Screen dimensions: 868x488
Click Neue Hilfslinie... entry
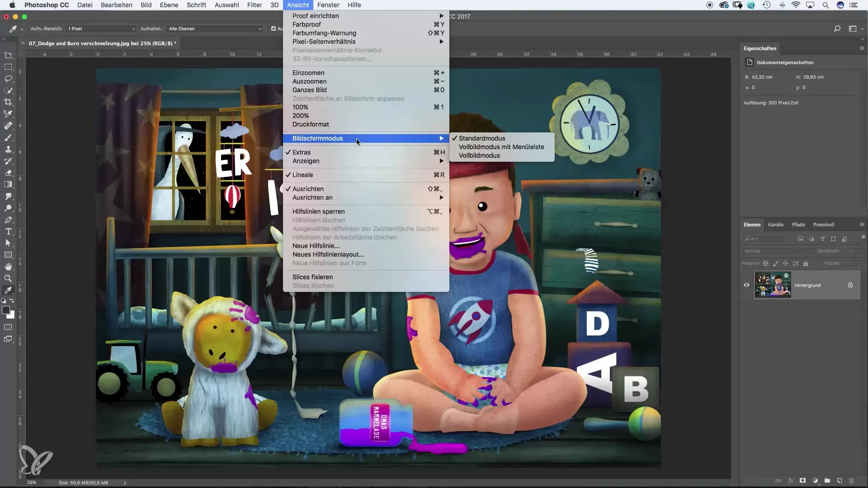tap(366, 246)
